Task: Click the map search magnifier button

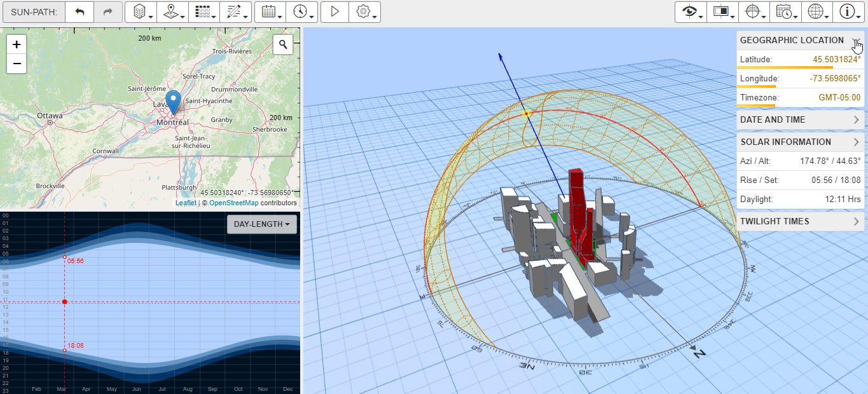Action: 283,44
